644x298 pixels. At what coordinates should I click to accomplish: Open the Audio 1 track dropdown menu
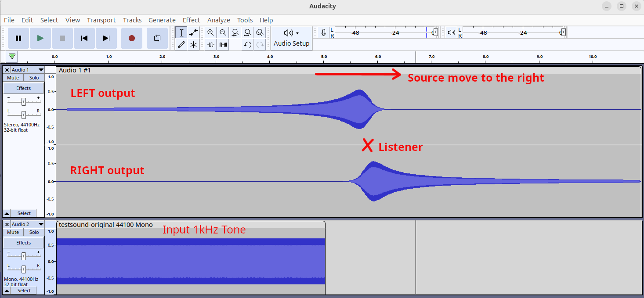[27, 70]
